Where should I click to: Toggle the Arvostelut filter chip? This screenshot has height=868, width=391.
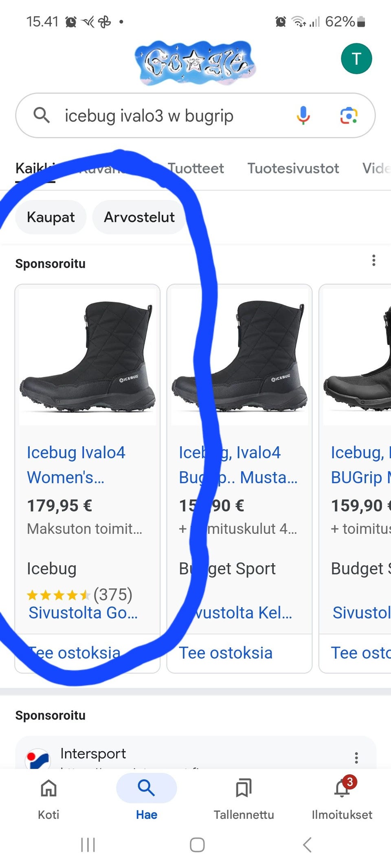click(x=138, y=217)
